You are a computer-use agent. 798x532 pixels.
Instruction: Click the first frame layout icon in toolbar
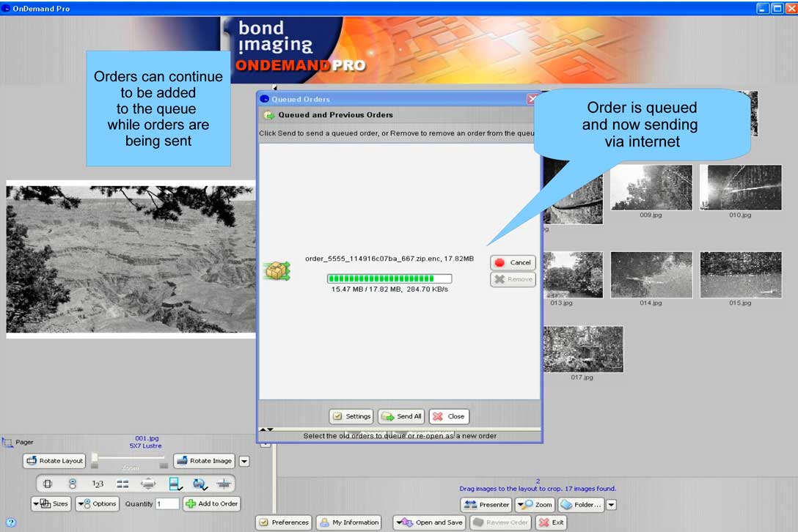point(48,484)
